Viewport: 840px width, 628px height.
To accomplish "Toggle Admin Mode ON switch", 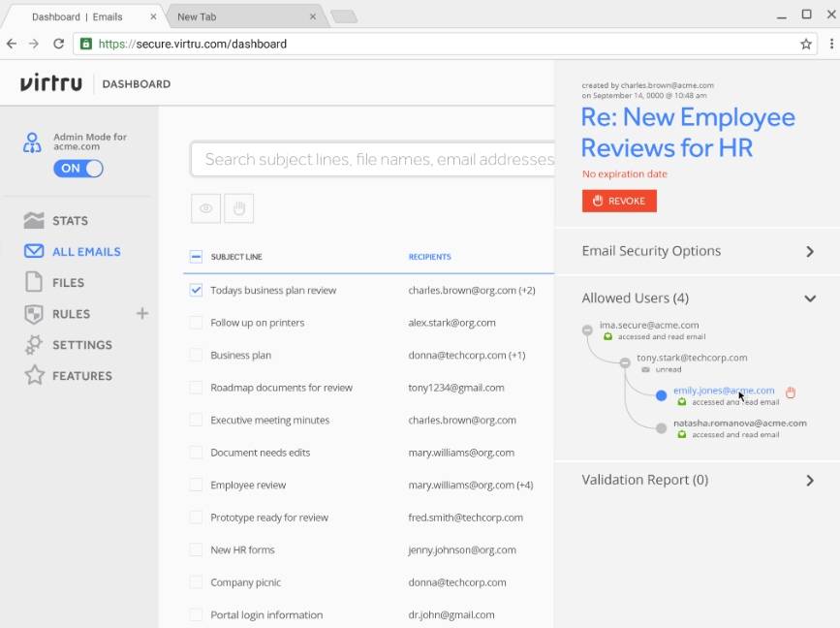I will 78,169.
